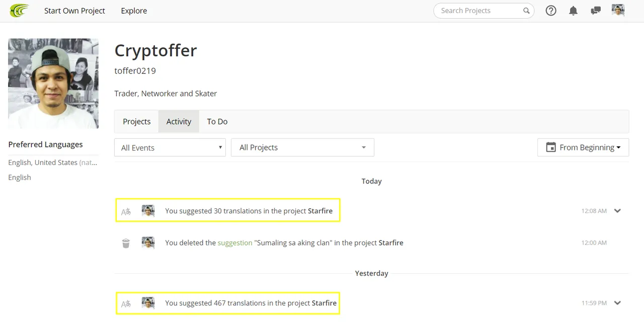
Task: Open the messages chat icon
Action: pyautogui.click(x=596, y=11)
